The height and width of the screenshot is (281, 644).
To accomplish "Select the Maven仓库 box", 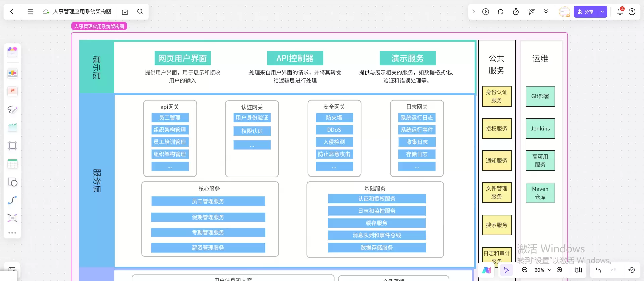I will point(540,193).
